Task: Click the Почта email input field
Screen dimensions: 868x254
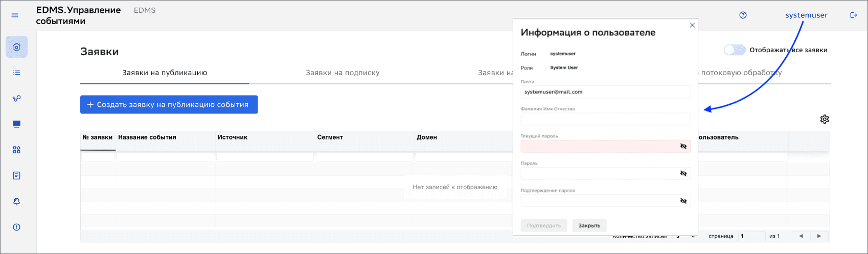Action: click(606, 92)
